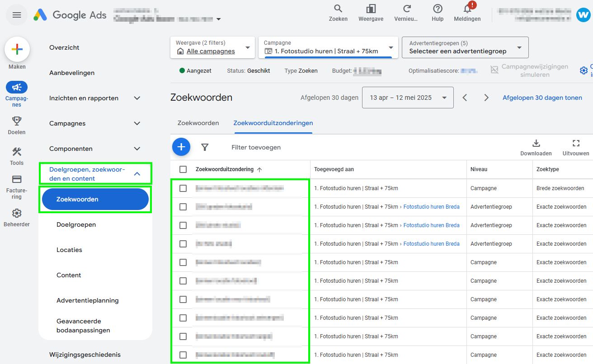Open the account switcher dropdown arrow
593x364 pixels.
tap(219, 19)
